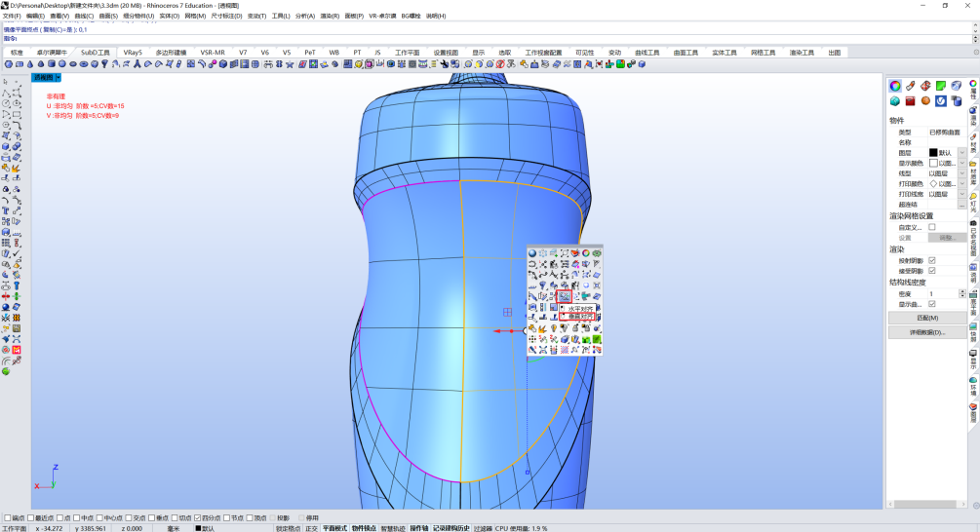Click the red-highlighted align icon in popup toolbar
980x532 pixels.
[565, 296]
